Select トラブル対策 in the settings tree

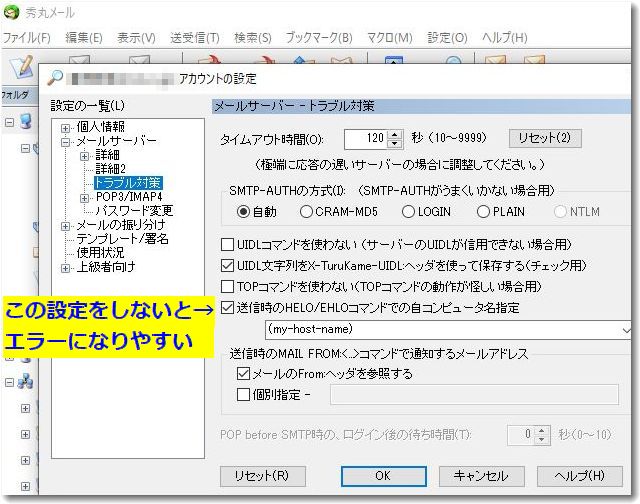click(x=128, y=182)
